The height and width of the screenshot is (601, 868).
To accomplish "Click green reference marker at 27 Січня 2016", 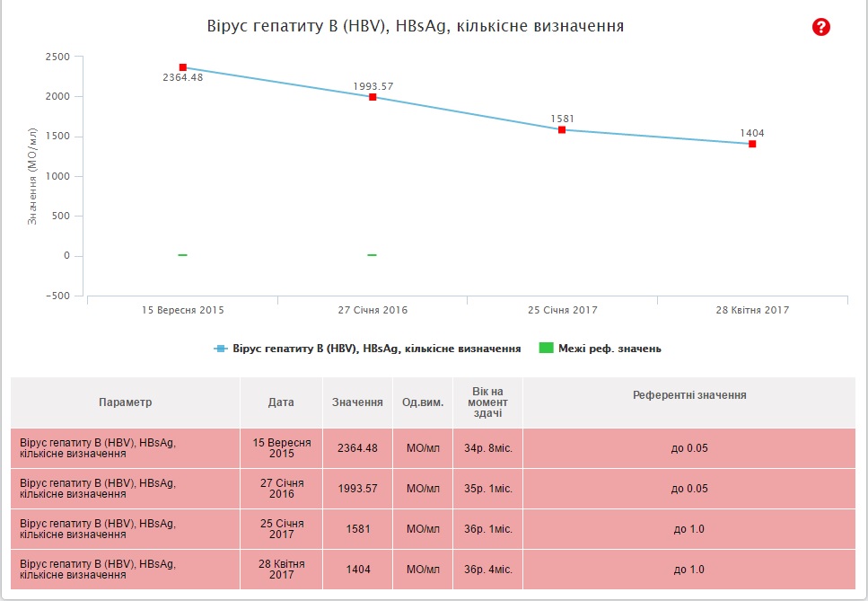I will pyautogui.click(x=373, y=255).
